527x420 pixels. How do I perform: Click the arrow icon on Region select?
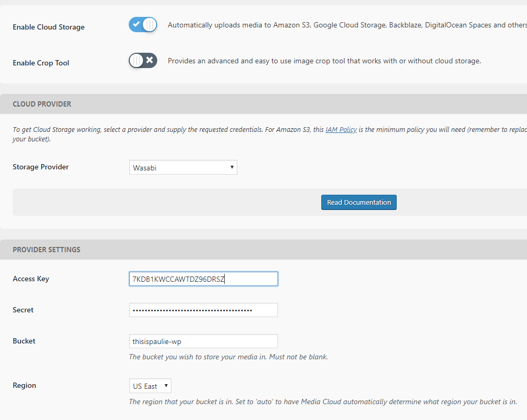pos(166,386)
